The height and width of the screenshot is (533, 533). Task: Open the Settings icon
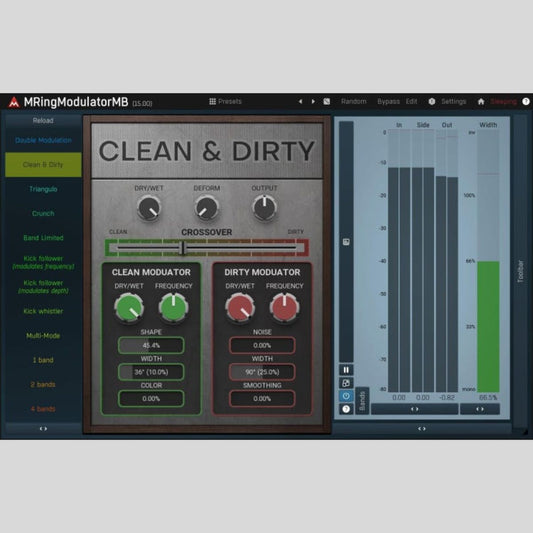click(432, 101)
